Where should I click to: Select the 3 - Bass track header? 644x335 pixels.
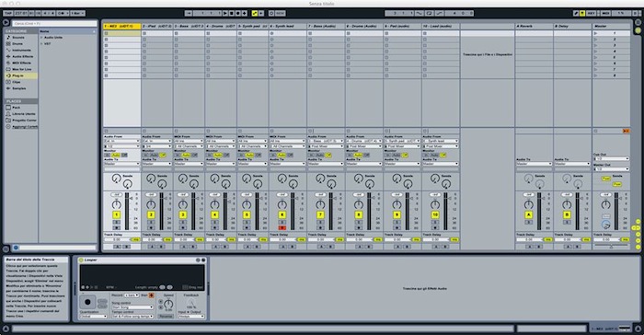(189, 27)
